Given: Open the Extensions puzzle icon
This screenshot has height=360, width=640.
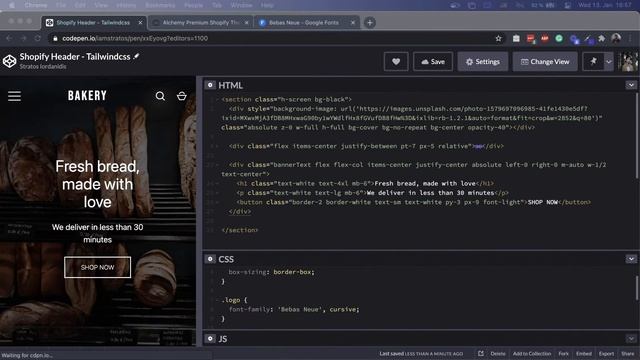Looking at the screenshot, I should (x=602, y=38).
